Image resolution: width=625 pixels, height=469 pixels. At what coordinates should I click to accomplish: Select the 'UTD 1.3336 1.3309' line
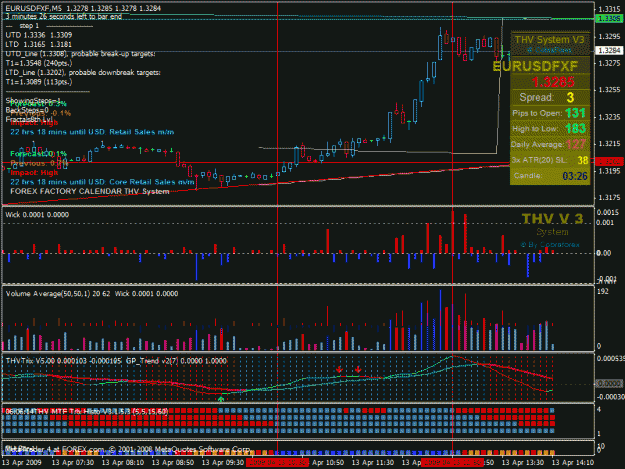(x=39, y=35)
